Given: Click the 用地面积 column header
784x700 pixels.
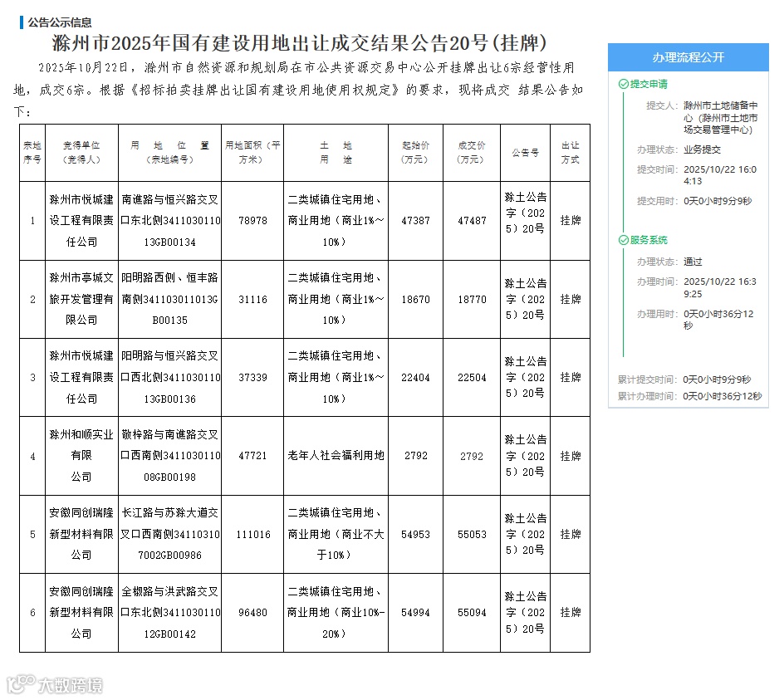Looking at the screenshot, I should tap(252, 153).
